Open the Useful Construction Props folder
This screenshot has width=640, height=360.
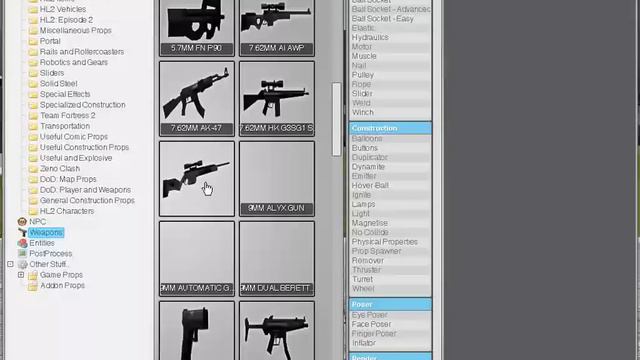click(84, 147)
